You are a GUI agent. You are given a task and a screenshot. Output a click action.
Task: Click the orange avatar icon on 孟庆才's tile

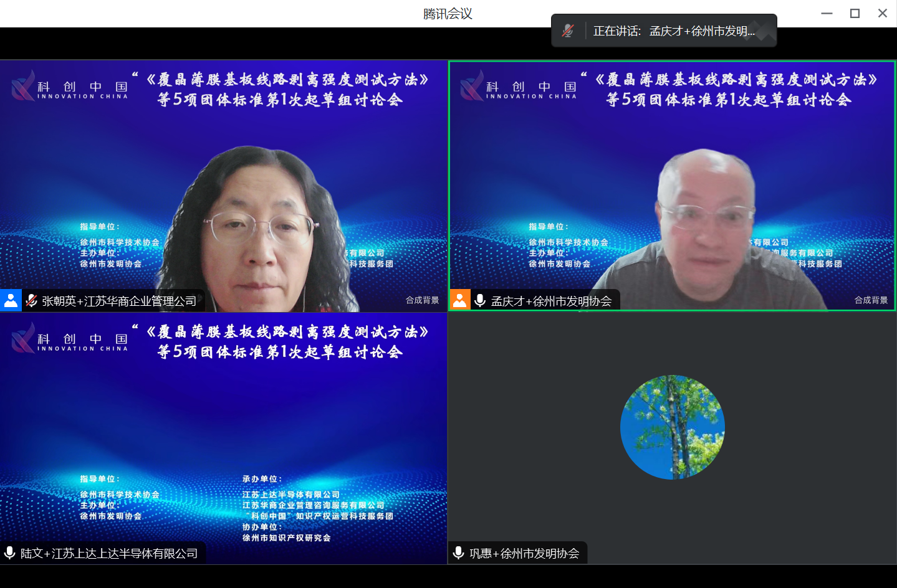[x=459, y=300]
